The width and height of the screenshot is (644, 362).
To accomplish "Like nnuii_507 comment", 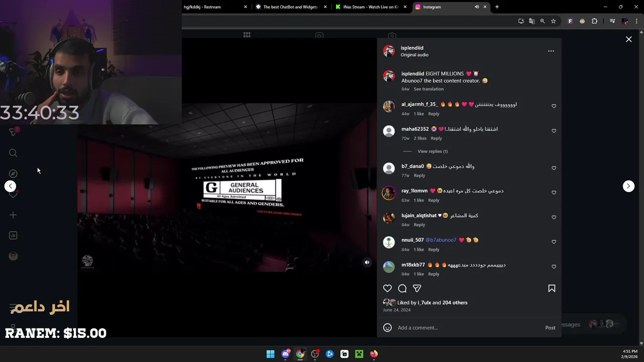I will (x=554, y=242).
